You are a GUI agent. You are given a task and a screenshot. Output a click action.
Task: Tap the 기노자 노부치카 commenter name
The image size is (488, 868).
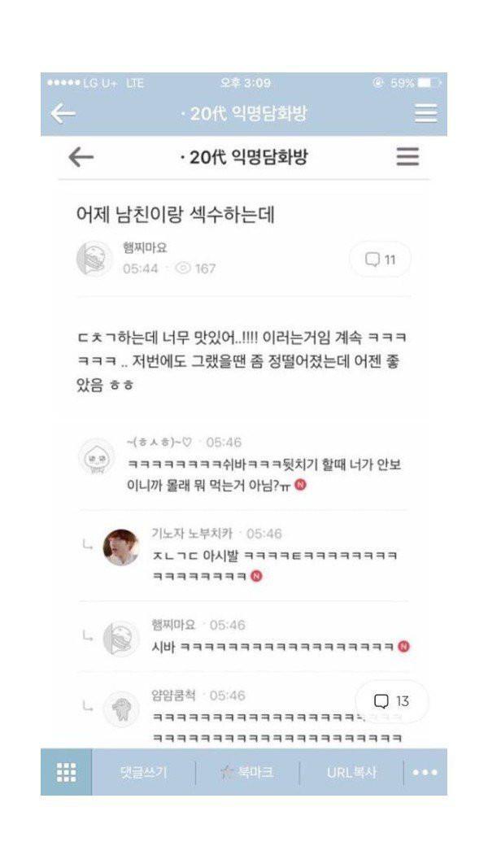pyautogui.click(x=193, y=533)
